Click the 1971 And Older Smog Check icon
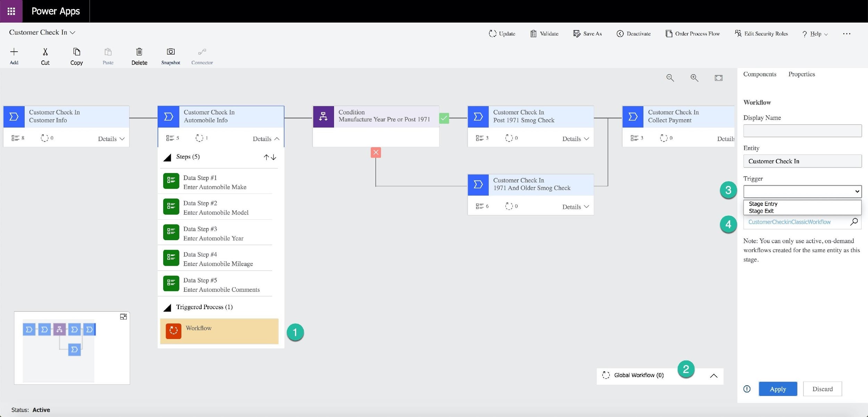Screen dimensions: 868x417 478,185
